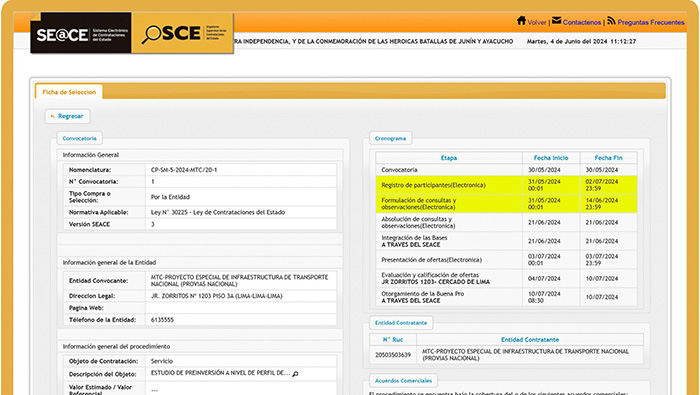Screen dimensions: 700x395
Task: Click 'Evaluación y calificación de ofertas' row
Action: pos(507,279)
